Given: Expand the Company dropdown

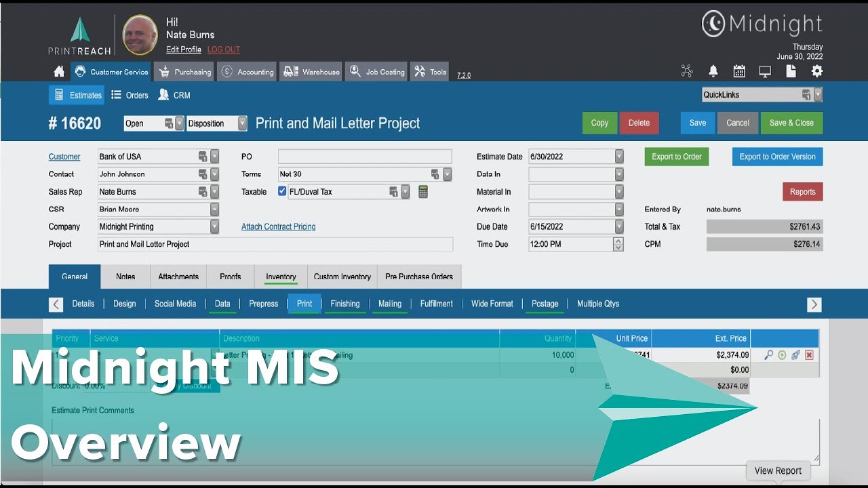Looking at the screenshot, I should tap(214, 227).
